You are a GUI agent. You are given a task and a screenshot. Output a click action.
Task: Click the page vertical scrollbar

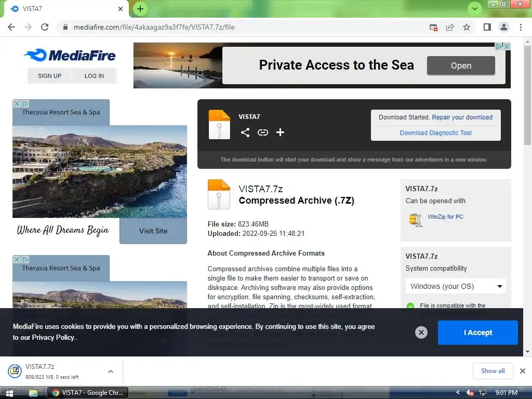coord(527,95)
